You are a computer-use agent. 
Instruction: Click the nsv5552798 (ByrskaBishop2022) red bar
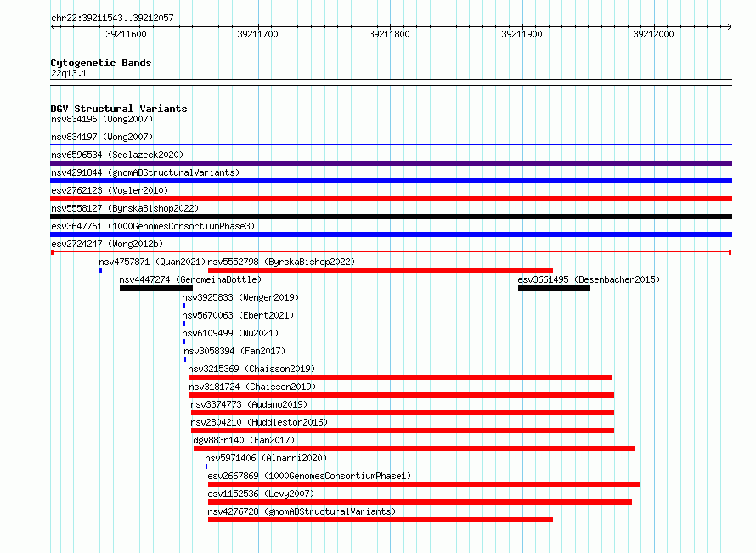(x=381, y=270)
